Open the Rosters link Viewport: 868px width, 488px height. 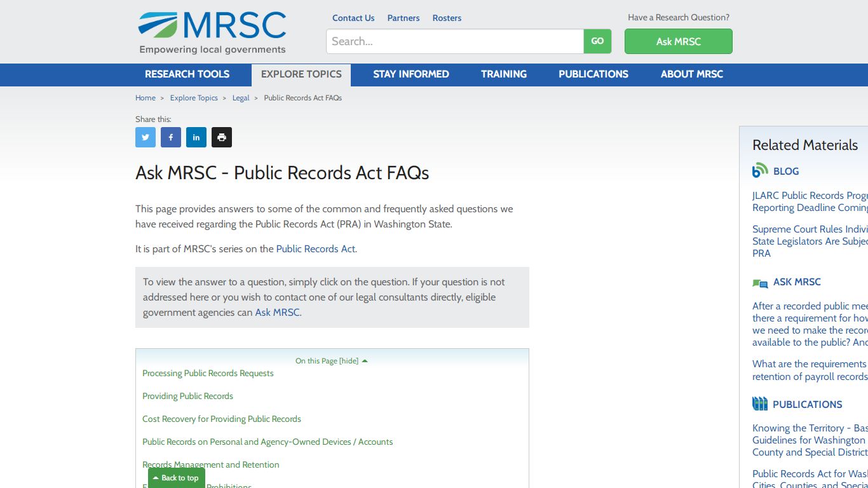pos(447,18)
